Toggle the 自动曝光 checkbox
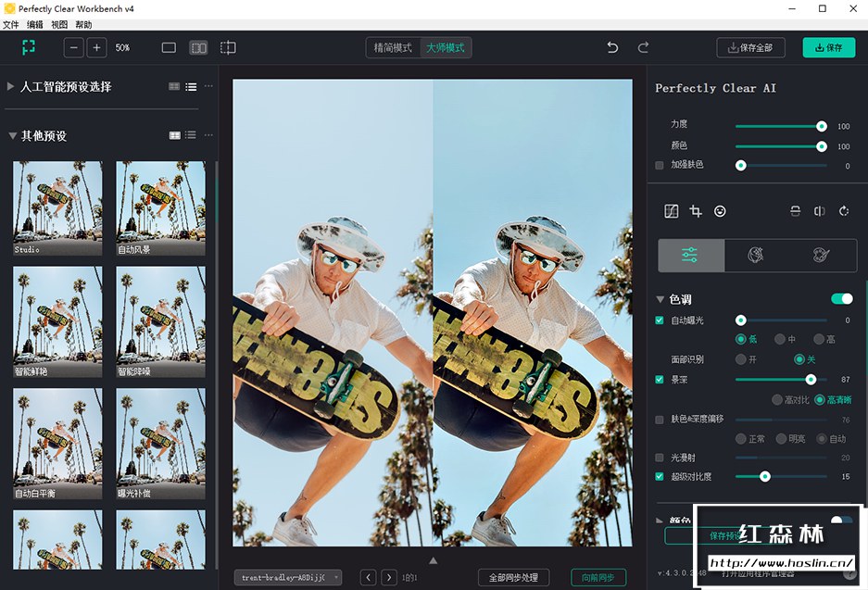This screenshot has width=868, height=590. click(660, 320)
